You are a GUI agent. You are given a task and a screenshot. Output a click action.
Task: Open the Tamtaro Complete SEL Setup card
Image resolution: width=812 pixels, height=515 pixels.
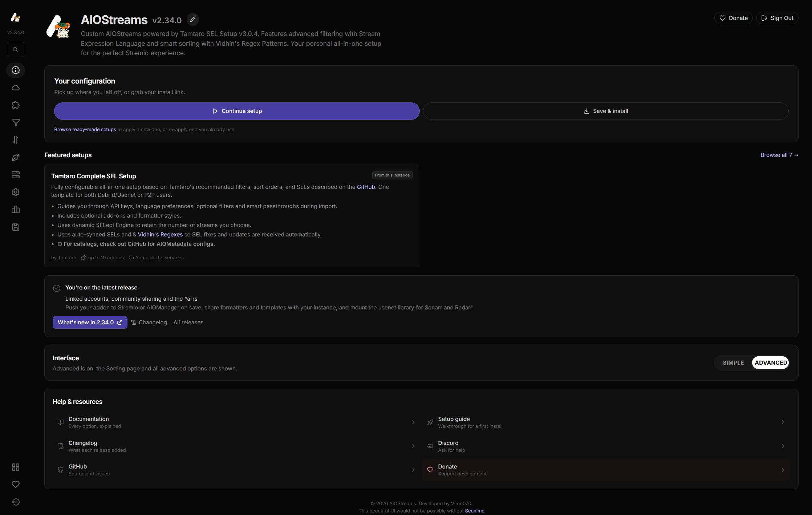pos(232,216)
